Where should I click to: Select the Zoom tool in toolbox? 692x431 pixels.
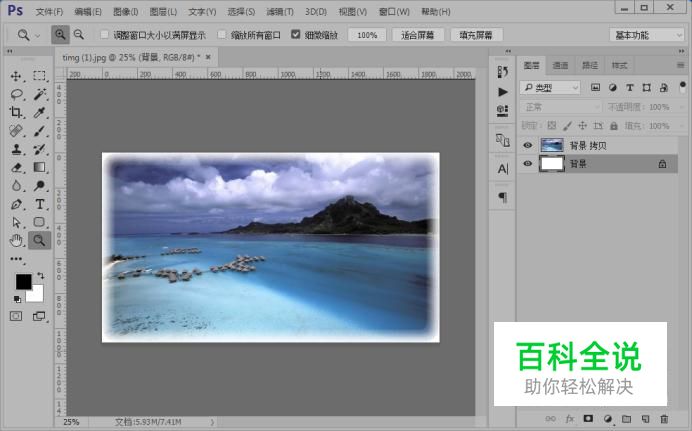39,240
